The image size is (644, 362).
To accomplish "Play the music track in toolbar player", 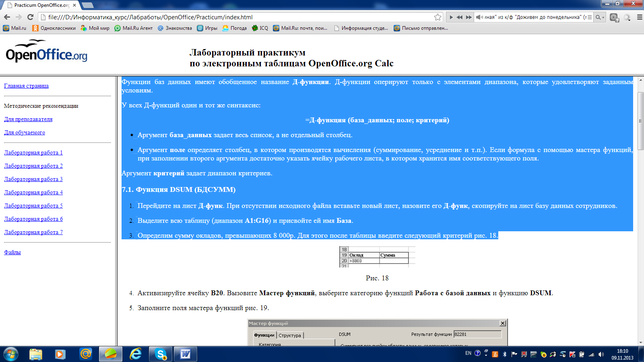I will [x=451, y=17].
